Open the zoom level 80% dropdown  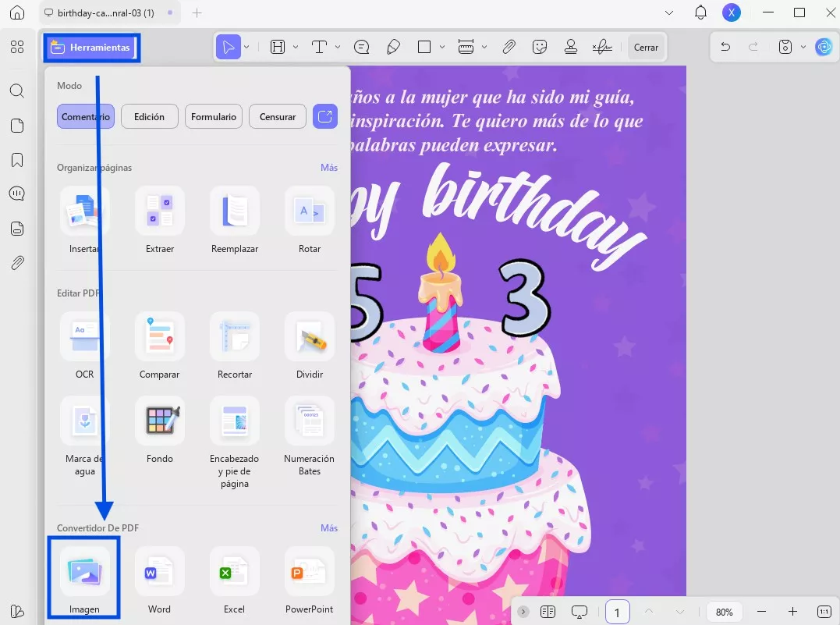pos(724,612)
